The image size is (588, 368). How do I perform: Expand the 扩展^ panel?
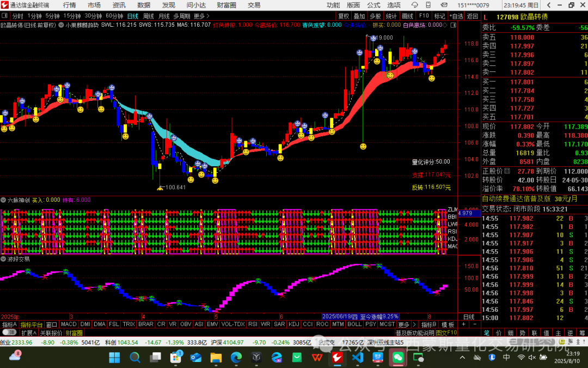click(28, 333)
